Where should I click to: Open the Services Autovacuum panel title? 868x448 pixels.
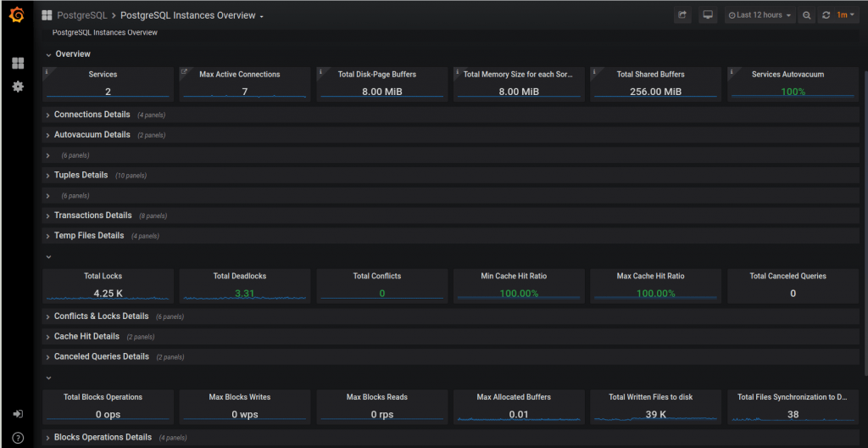click(787, 75)
